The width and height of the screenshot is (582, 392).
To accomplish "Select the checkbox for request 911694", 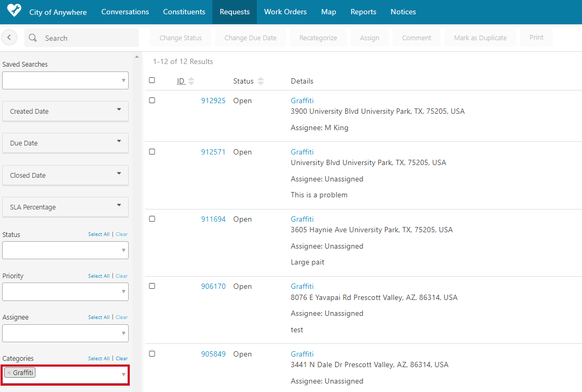I will pyautogui.click(x=152, y=219).
